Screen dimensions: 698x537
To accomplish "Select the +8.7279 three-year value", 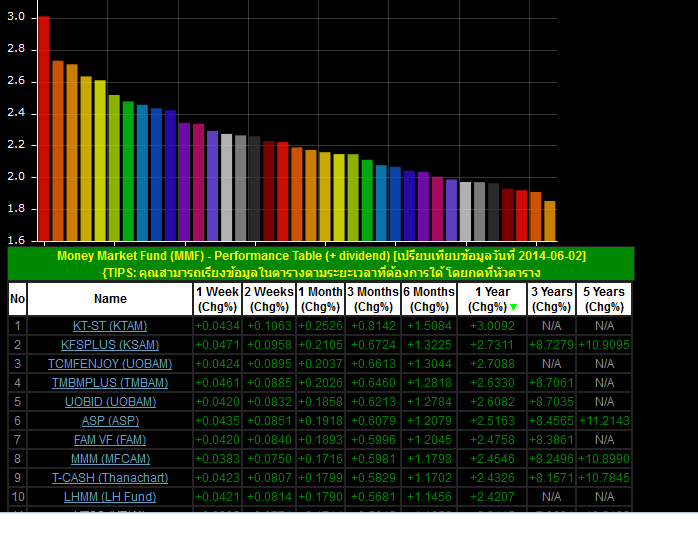I will (552, 345).
